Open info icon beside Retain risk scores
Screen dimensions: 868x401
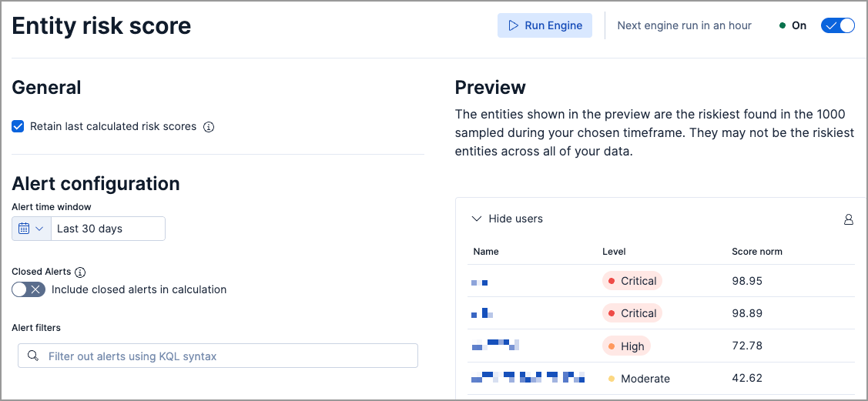(209, 127)
